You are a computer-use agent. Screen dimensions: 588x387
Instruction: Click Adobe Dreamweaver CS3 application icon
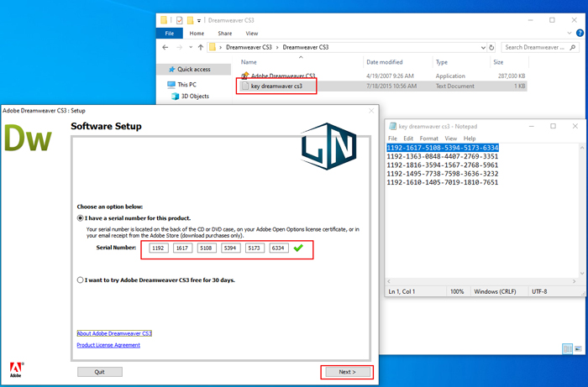(245, 76)
